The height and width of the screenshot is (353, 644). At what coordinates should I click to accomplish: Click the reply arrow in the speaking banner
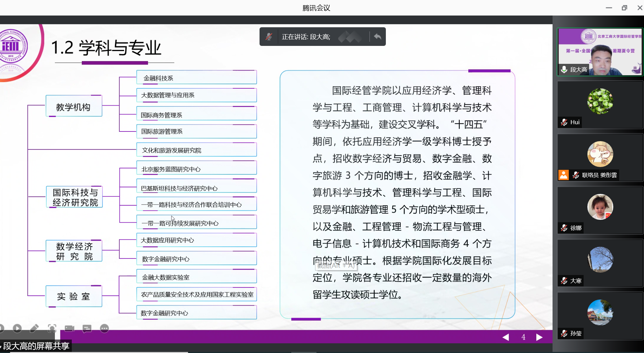[x=376, y=36]
